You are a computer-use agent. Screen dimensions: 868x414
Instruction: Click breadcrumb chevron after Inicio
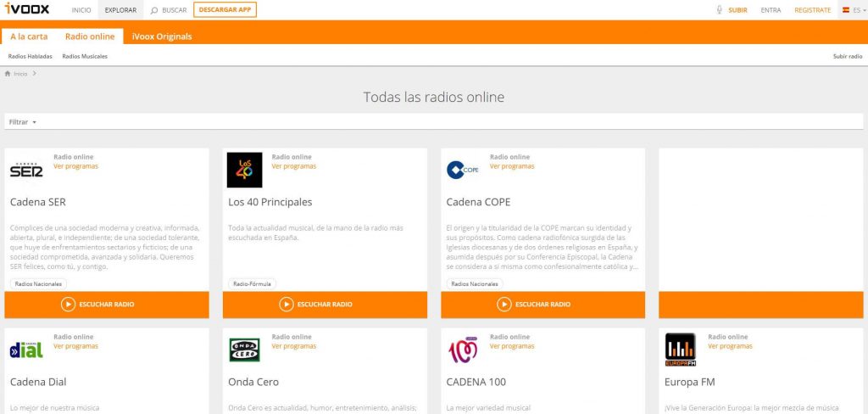pos(34,73)
